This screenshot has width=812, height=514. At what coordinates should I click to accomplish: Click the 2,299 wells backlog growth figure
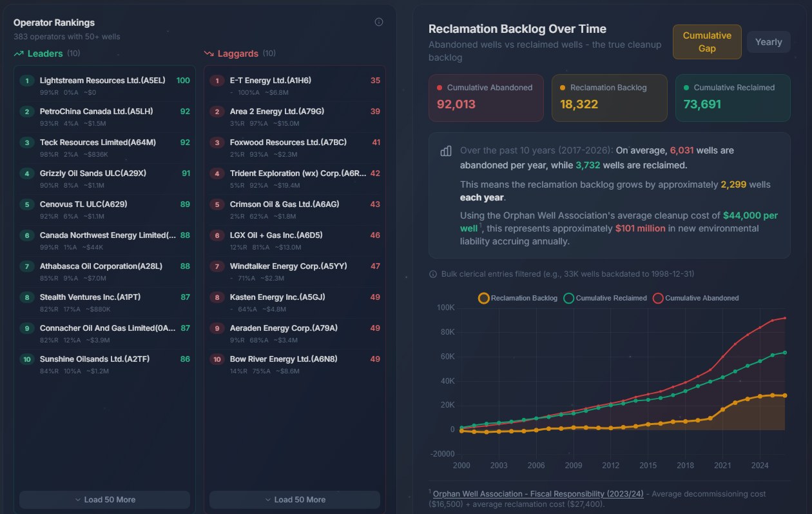[x=733, y=184]
